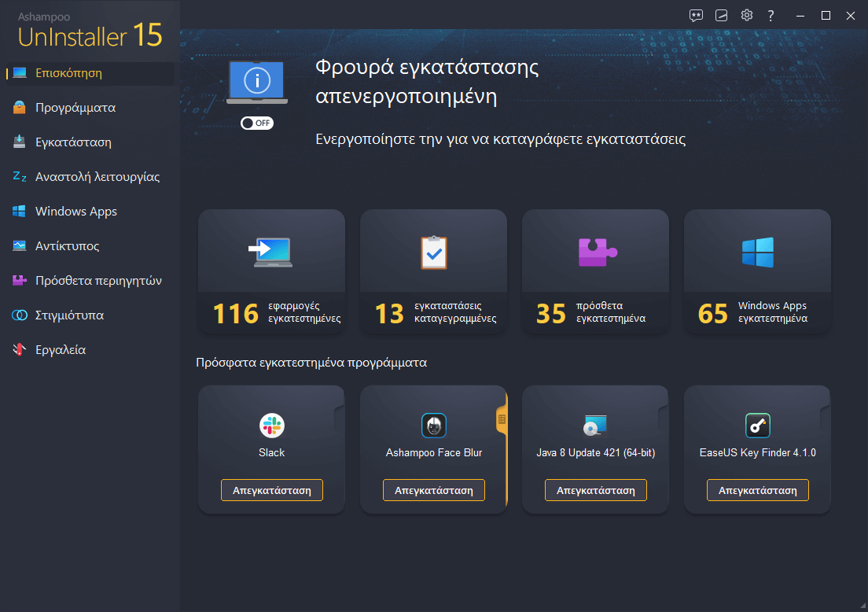Uninstall EaseUS Key Finder 4.1.0
This screenshot has height=612, width=868.
coord(757,490)
